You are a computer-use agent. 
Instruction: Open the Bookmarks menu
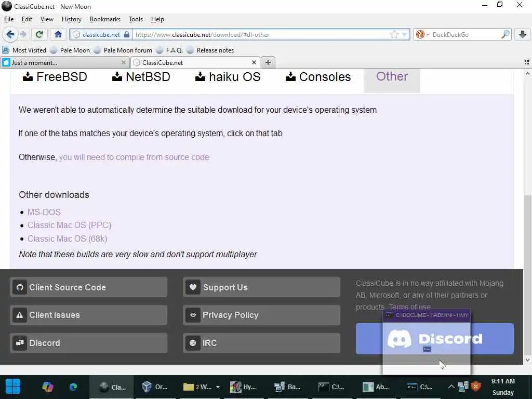pyautogui.click(x=105, y=19)
